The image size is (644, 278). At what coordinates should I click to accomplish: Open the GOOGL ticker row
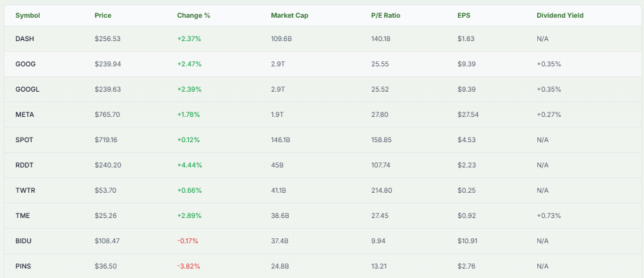[x=27, y=89]
